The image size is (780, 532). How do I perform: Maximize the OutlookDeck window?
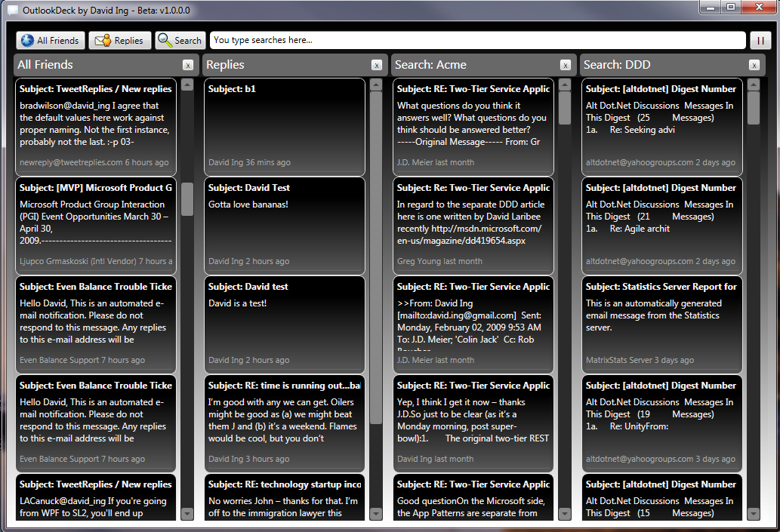pyautogui.click(x=730, y=8)
